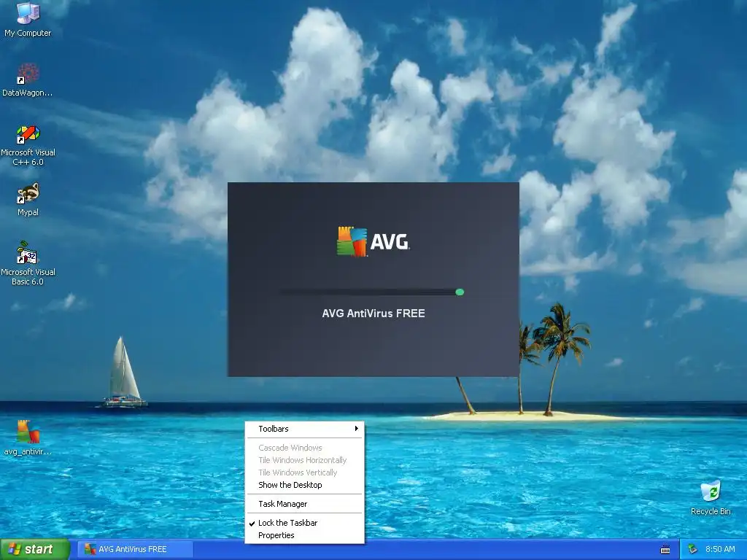Choose Cascade Windows from context menu
This screenshot has width=747, height=560.
(x=305, y=448)
